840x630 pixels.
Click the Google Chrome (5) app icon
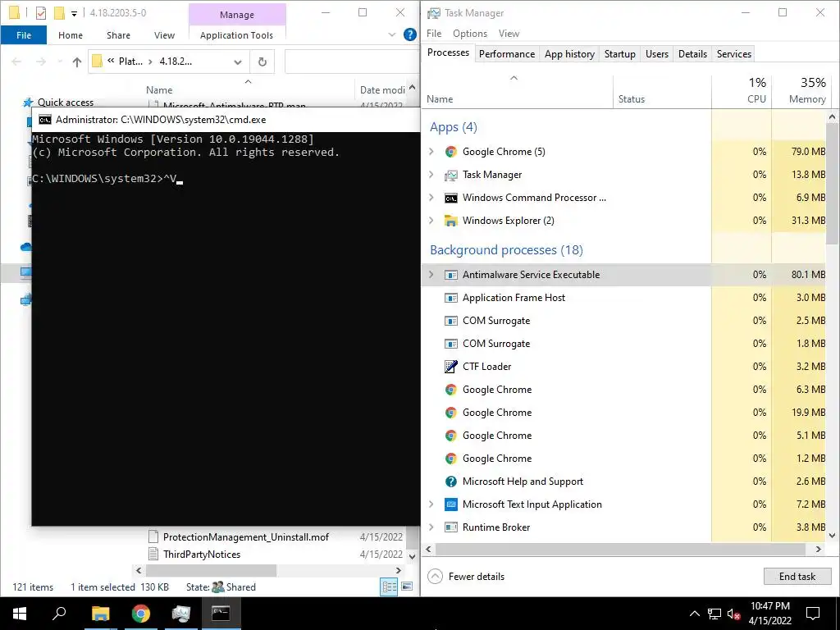click(x=451, y=152)
